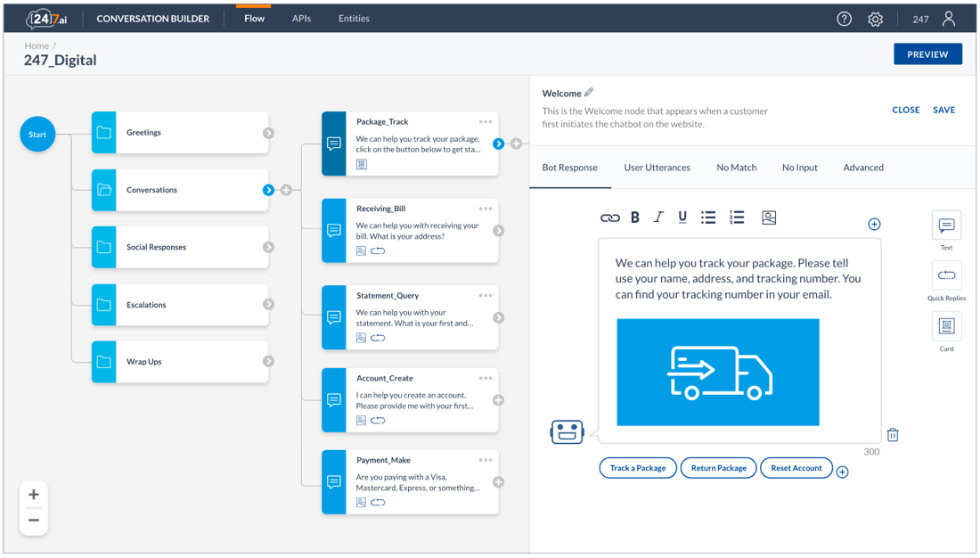
Task: Open the Package_Track more options menu
Action: [x=486, y=122]
